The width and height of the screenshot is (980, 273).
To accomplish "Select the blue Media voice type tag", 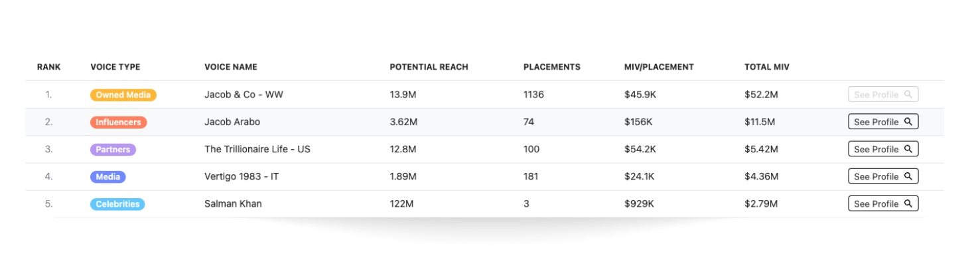I will point(108,177).
